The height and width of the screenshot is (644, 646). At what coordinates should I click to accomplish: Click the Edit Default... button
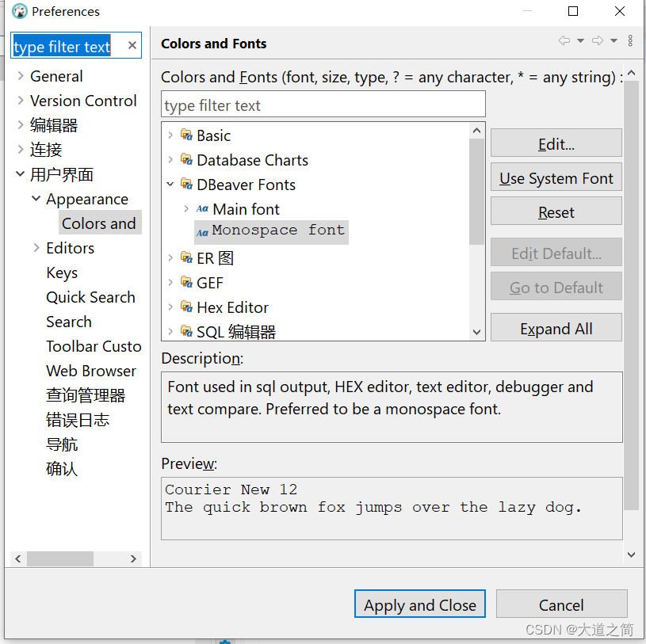556,253
